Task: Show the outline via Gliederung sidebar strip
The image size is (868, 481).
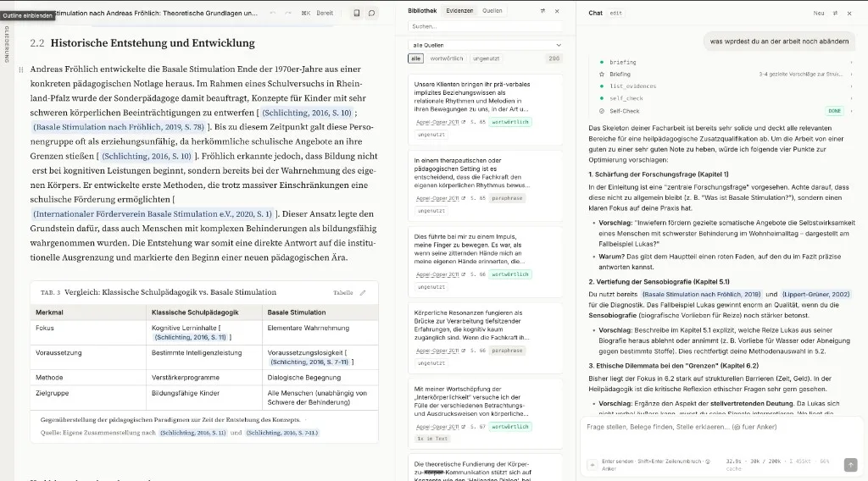Action: click(7, 44)
